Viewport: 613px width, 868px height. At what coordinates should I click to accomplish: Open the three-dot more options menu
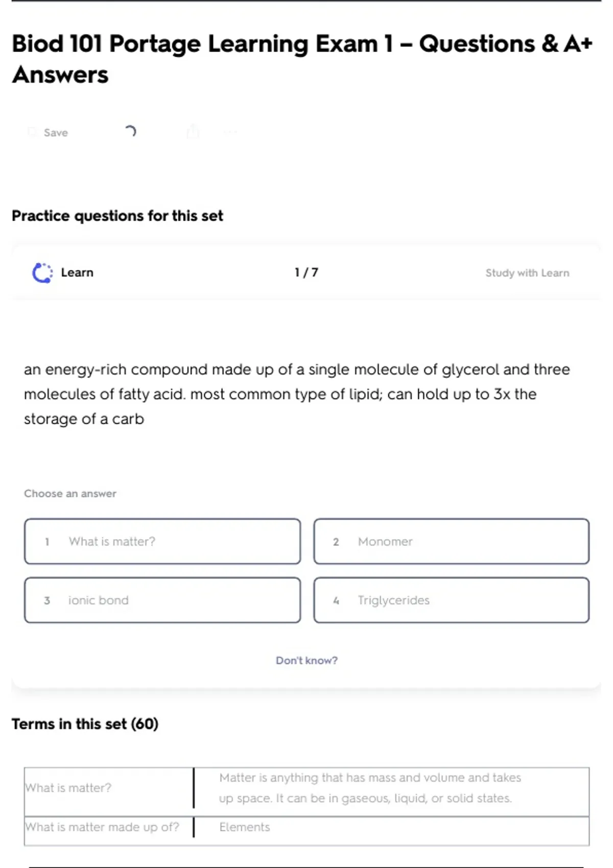[230, 132]
